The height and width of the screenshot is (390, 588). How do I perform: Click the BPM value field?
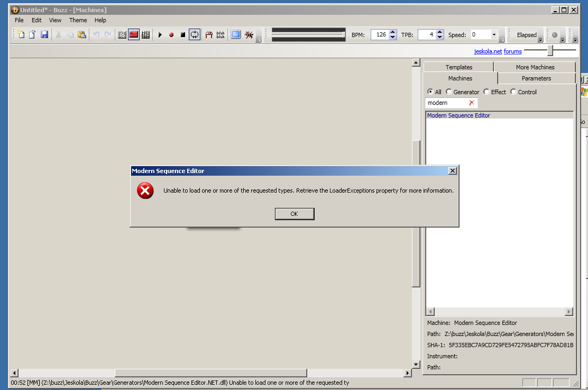(380, 34)
